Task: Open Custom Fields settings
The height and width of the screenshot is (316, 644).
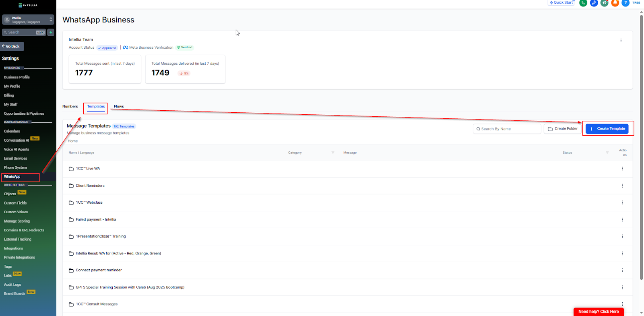Action: pyautogui.click(x=15, y=203)
